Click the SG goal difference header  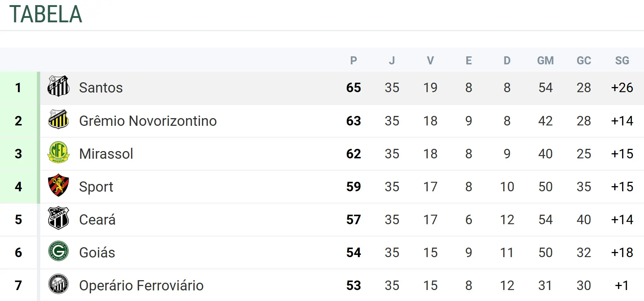coord(622,60)
